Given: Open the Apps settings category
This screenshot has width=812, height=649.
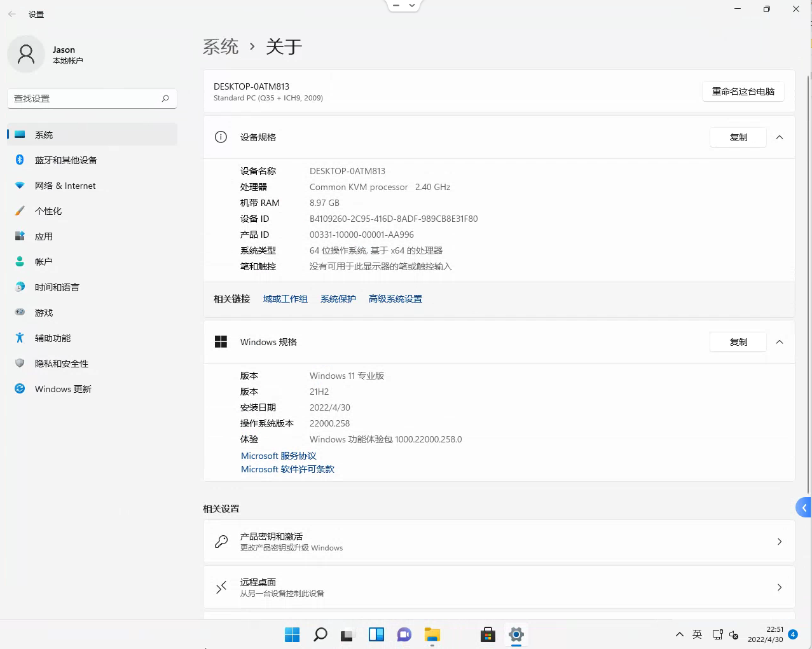Looking at the screenshot, I should (43, 236).
